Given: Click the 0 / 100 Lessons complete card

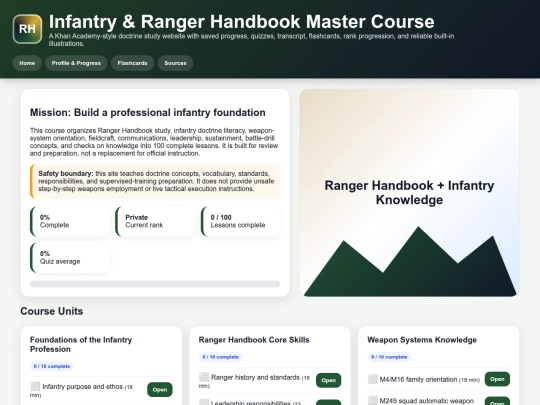Looking at the screenshot, I should point(240,221).
